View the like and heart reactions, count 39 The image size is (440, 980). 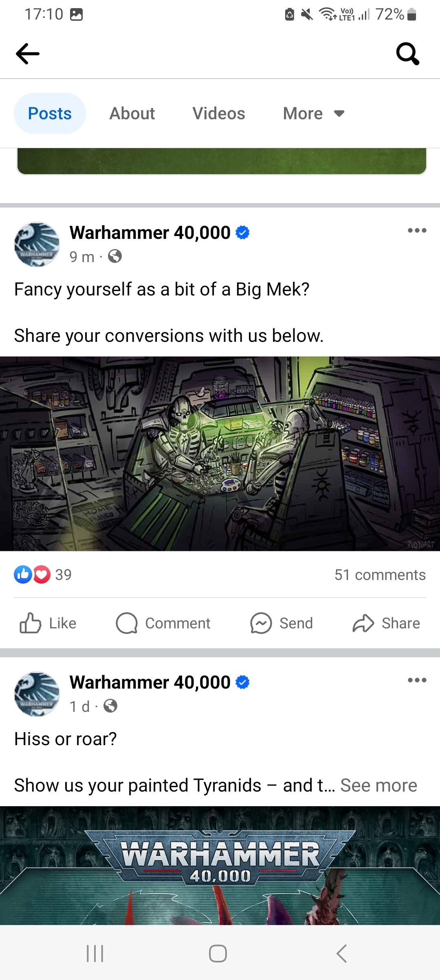click(43, 575)
